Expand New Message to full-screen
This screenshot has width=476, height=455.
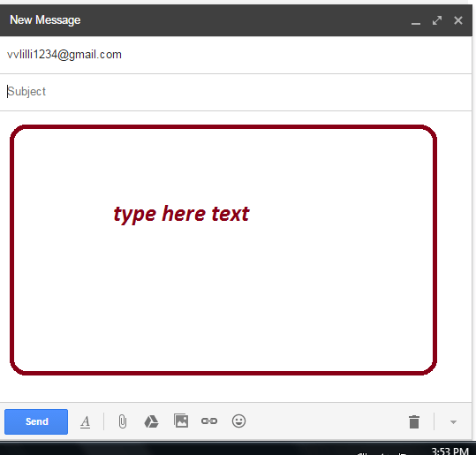[x=437, y=20]
